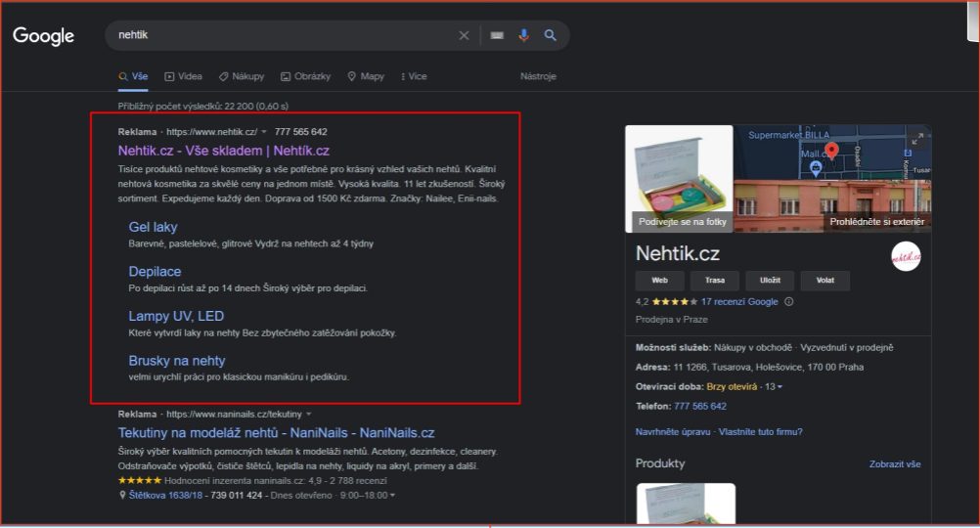This screenshot has width=980, height=528.
Task: Click the Google logo
Action: 43,36
